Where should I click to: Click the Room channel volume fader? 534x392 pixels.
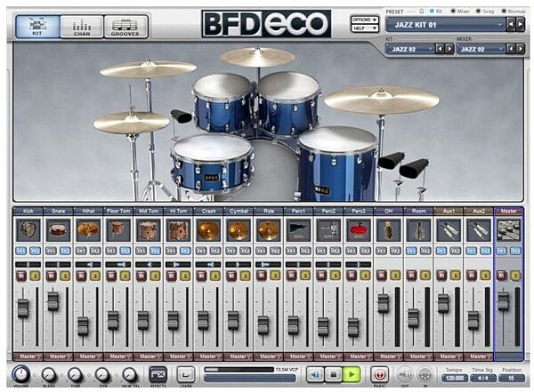click(x=413, y=318)
